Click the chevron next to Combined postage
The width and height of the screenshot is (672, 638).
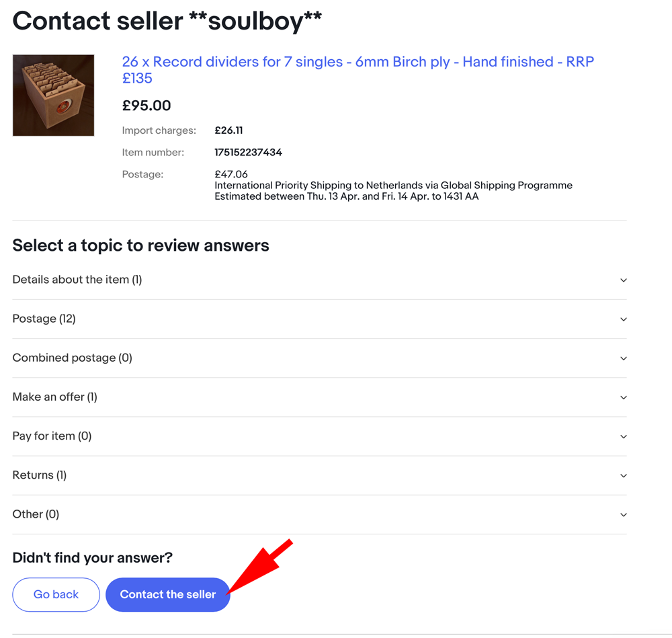[x=623, y=358]
